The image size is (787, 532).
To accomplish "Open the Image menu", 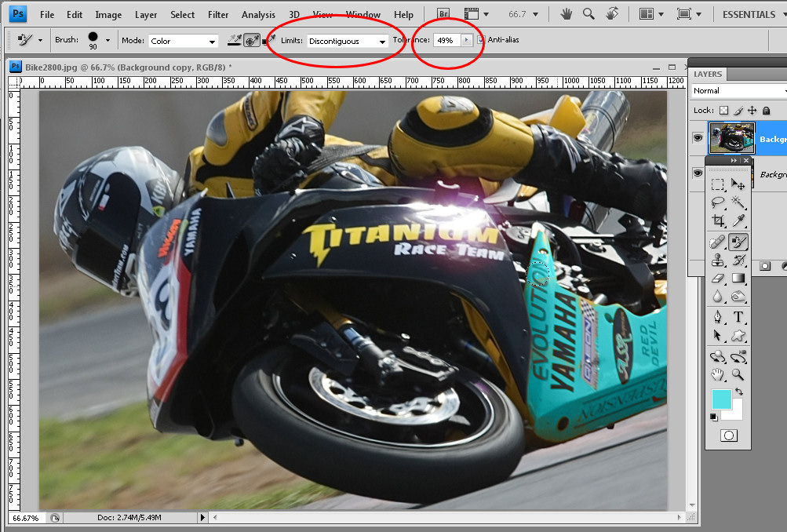I will pos(108,15).
